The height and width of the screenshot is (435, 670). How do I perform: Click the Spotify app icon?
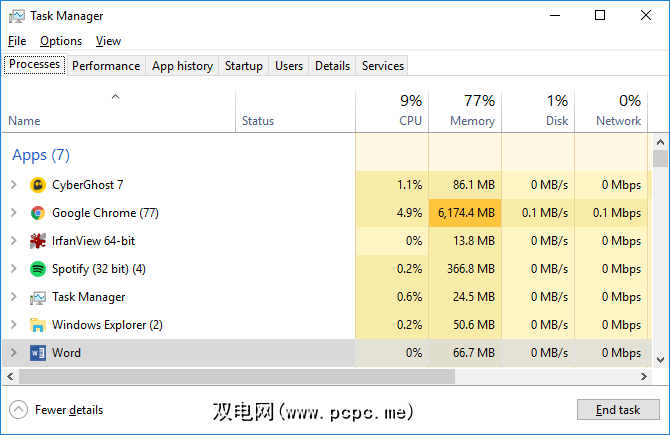pos(38,269)
